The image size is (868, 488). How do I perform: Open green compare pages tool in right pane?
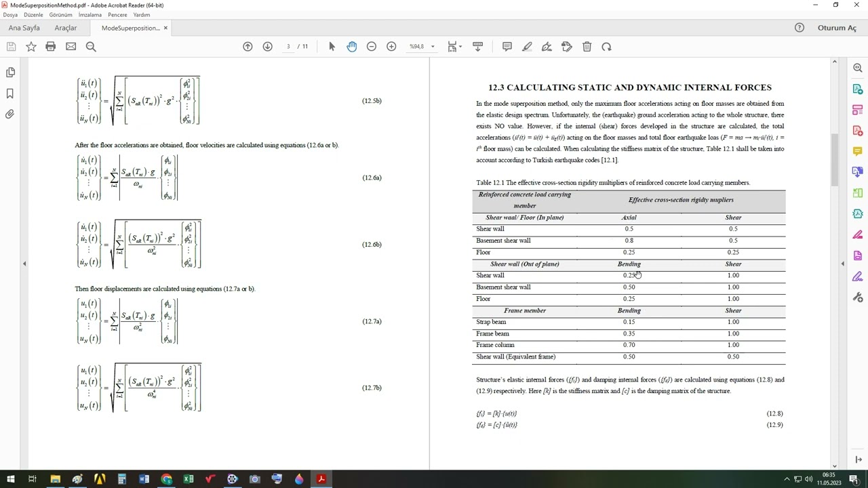coord(857,193)
